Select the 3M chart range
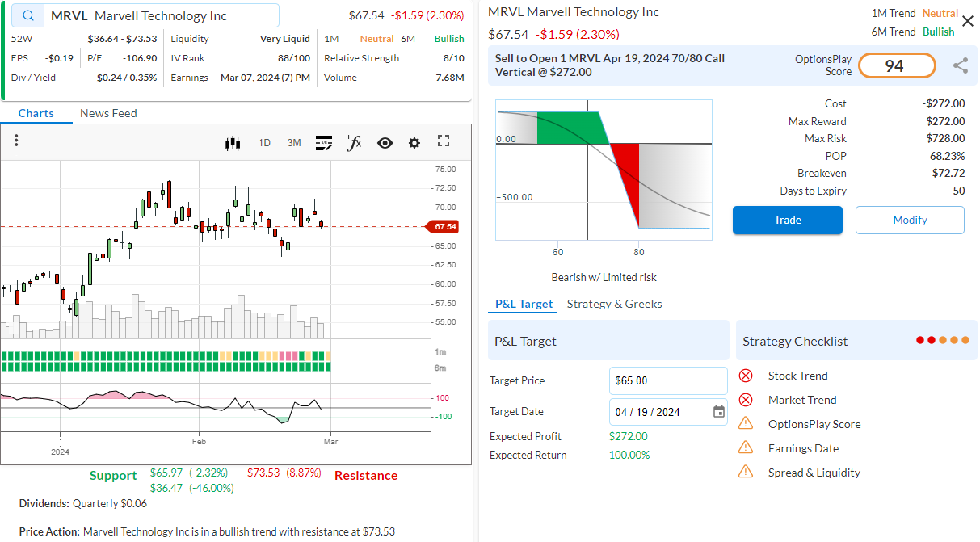Screen dimensions: 980x542 click(x=294, y=143)
